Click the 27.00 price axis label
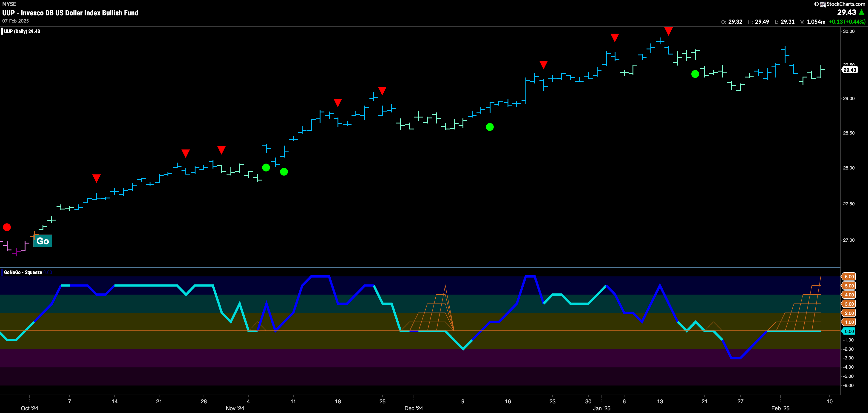This screenshot has width=868, height=413. [x=849, y=240]
